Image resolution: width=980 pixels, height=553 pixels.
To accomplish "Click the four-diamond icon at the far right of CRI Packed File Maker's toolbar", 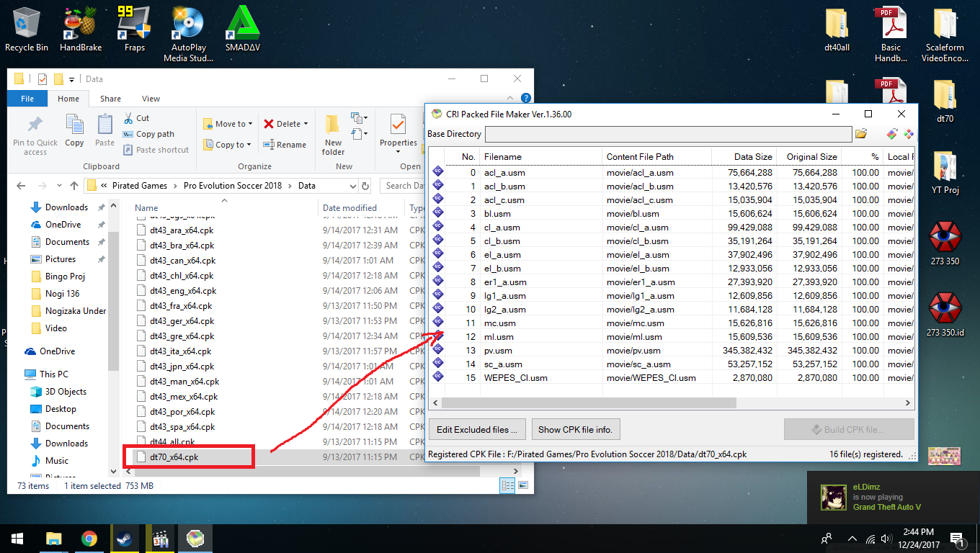I will click(x=909, y=134).
